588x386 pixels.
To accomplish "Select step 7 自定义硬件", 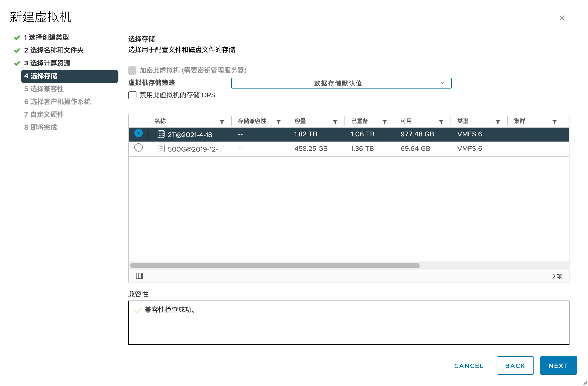I will coord(44,115).
